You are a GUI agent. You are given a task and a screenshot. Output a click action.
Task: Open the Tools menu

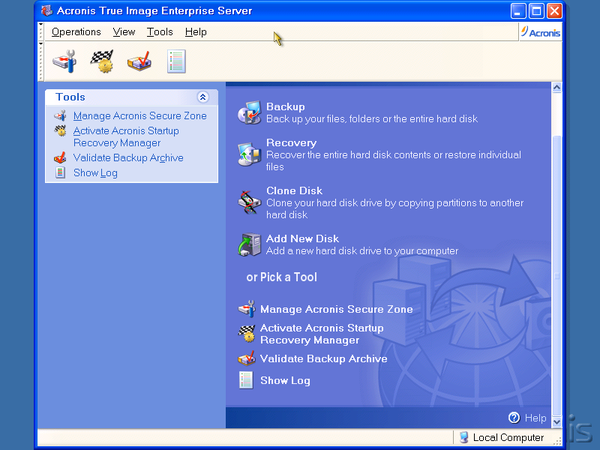tap(160, 32)
